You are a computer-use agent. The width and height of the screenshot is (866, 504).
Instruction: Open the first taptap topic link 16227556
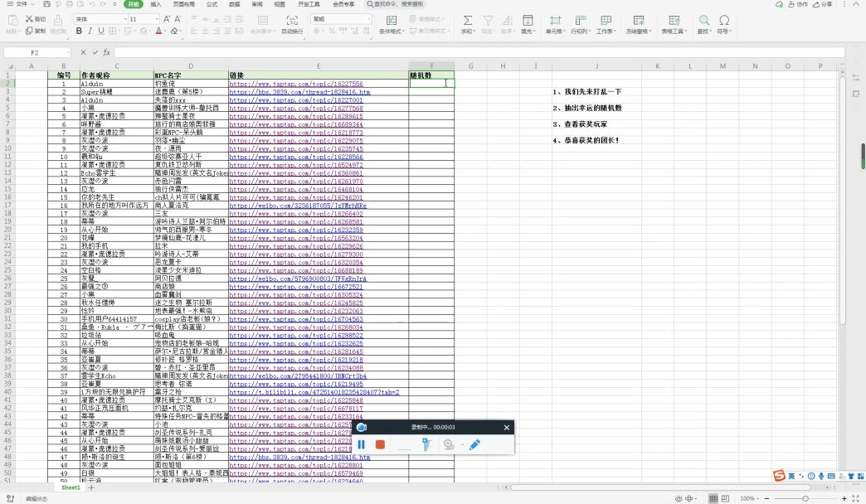(x=296, y=84)
